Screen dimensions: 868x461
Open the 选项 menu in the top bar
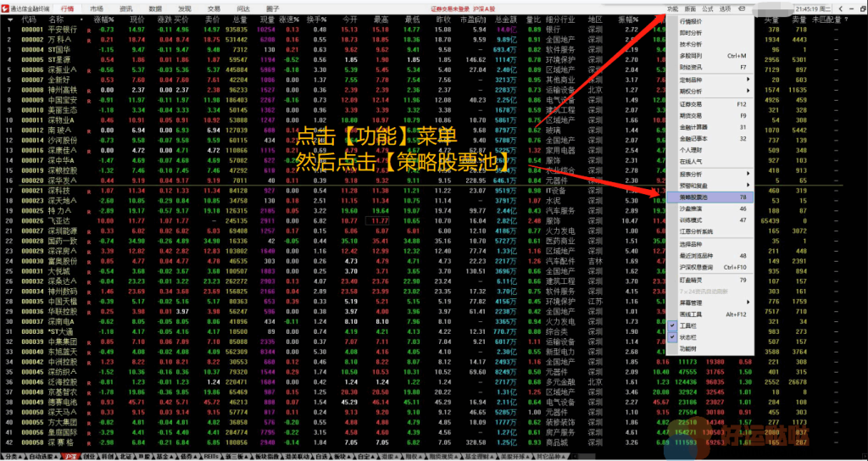coord(726,8)
